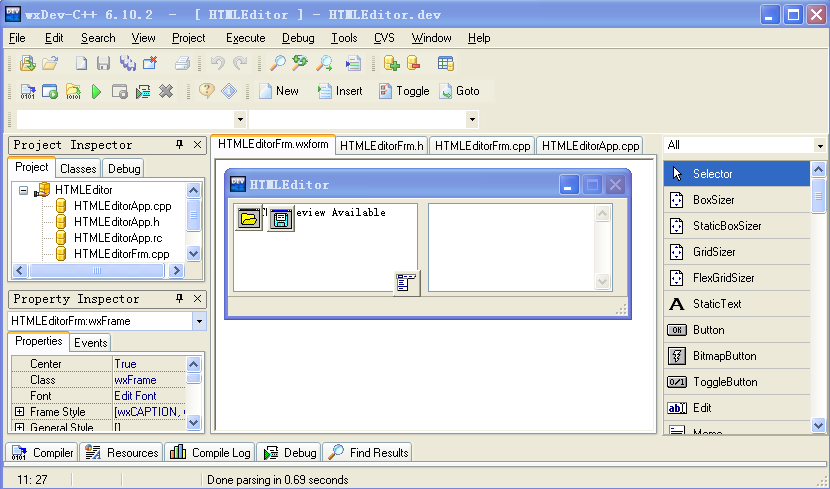830x489 pixels.
Task: Click the Find magnifier icon
Action: [277, 64]
